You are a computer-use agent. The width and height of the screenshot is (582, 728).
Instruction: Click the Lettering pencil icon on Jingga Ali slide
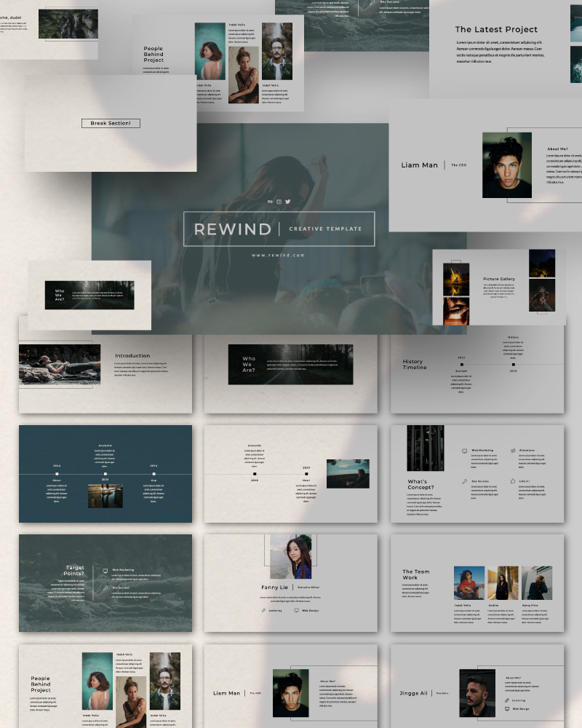click(x=506, y=700)
